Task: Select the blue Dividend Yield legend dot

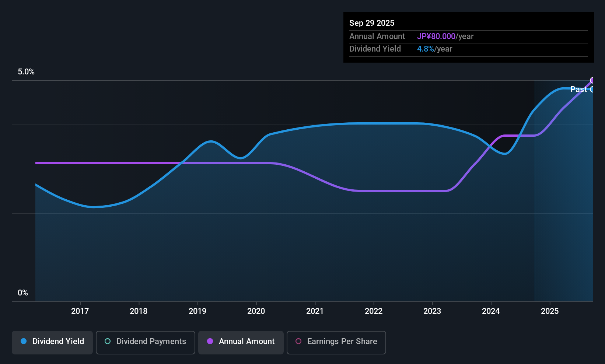Action: pyautogui.click(x=23, y=342)
